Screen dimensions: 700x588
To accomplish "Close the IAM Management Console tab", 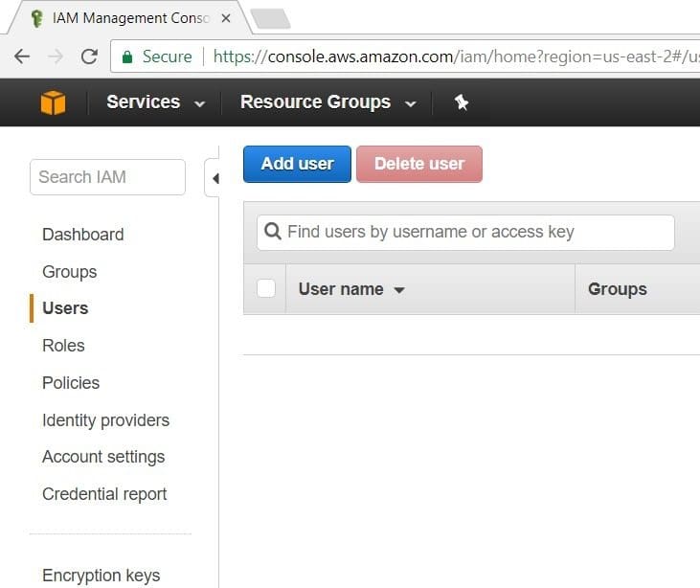I will pyautogui.click(x=226, y=18).
